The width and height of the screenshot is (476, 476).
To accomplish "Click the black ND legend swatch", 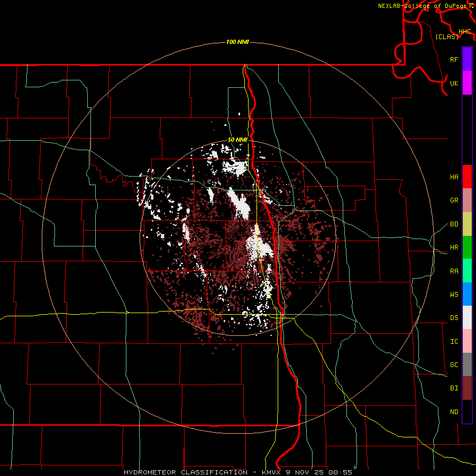I will tap(467, 411).
